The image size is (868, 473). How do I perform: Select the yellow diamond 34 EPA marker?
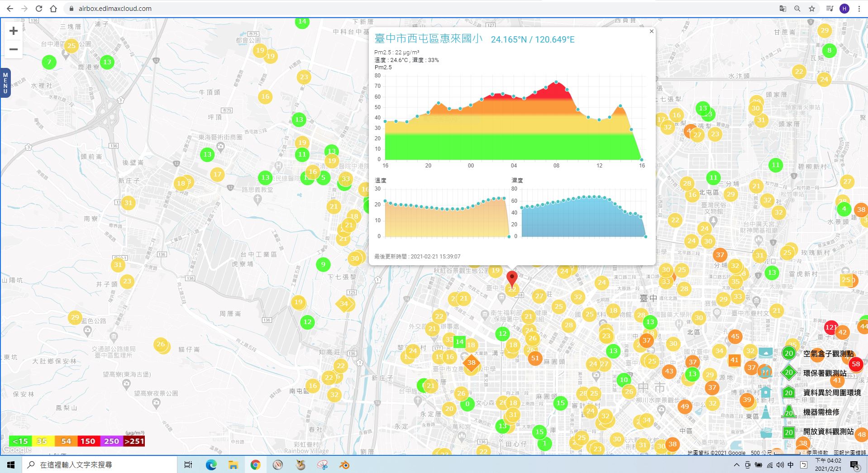344,304
